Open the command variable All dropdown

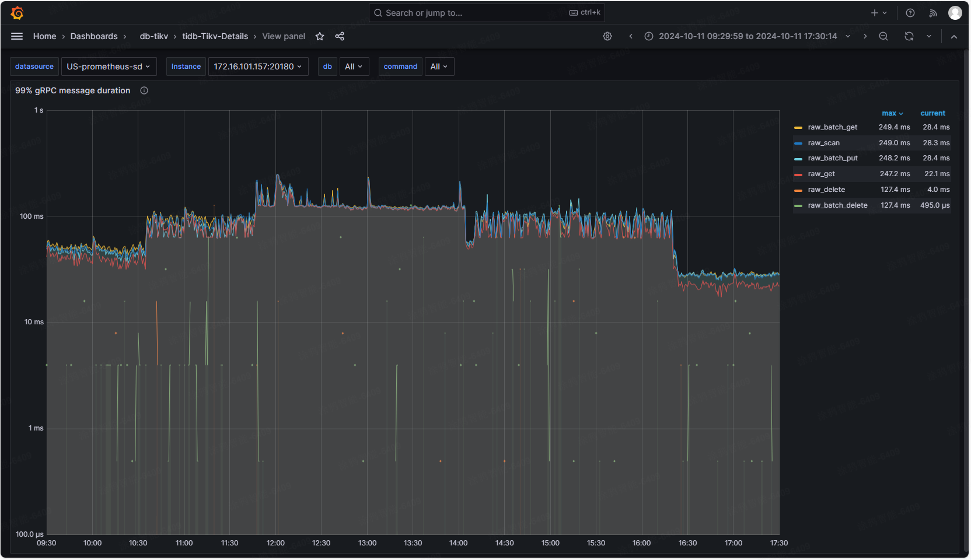(x=439, y=66)
